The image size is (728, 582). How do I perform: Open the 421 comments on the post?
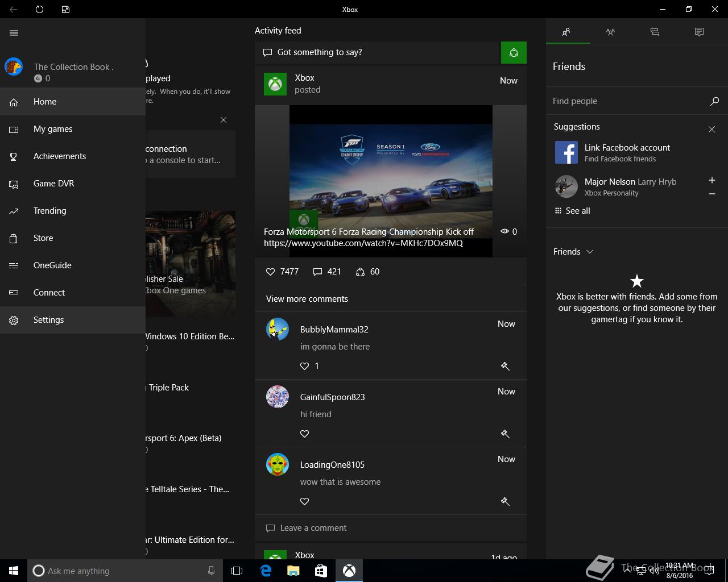(327, 272)
